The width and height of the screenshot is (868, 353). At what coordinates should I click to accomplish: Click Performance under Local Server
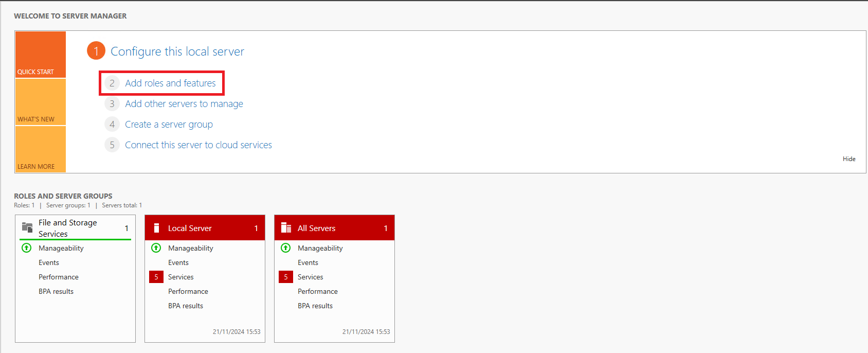point(188,291)
